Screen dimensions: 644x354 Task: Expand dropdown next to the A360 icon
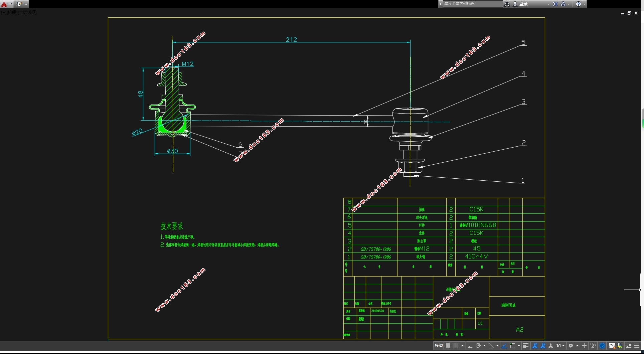569,4
